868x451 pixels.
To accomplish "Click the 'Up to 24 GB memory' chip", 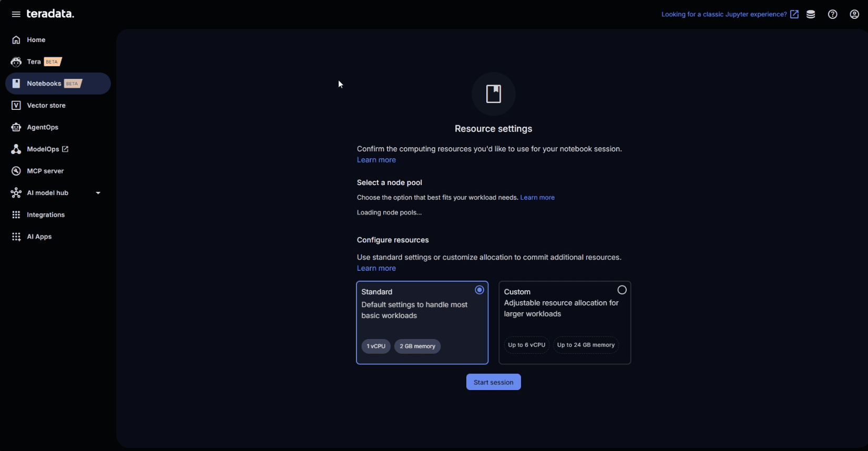I will [x=586, y=345].
